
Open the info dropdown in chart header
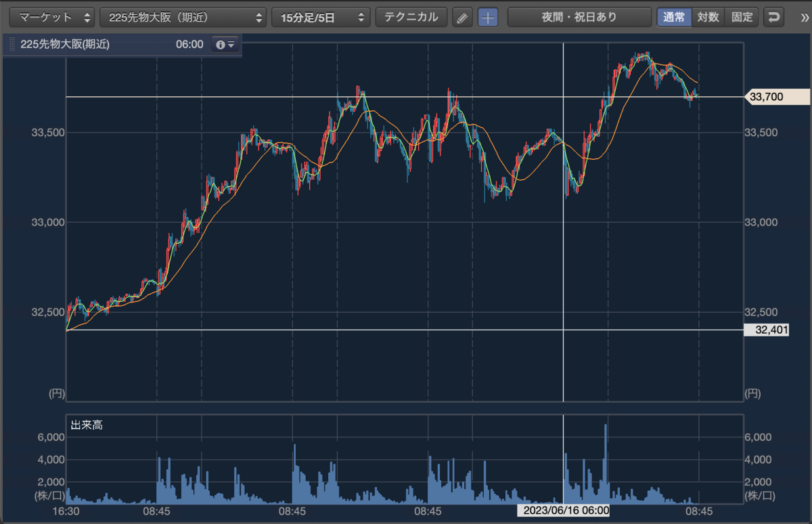click(225, 45)
